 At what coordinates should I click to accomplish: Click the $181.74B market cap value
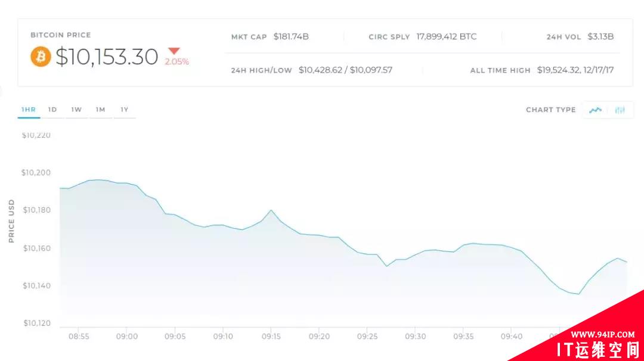coord(291,36)
